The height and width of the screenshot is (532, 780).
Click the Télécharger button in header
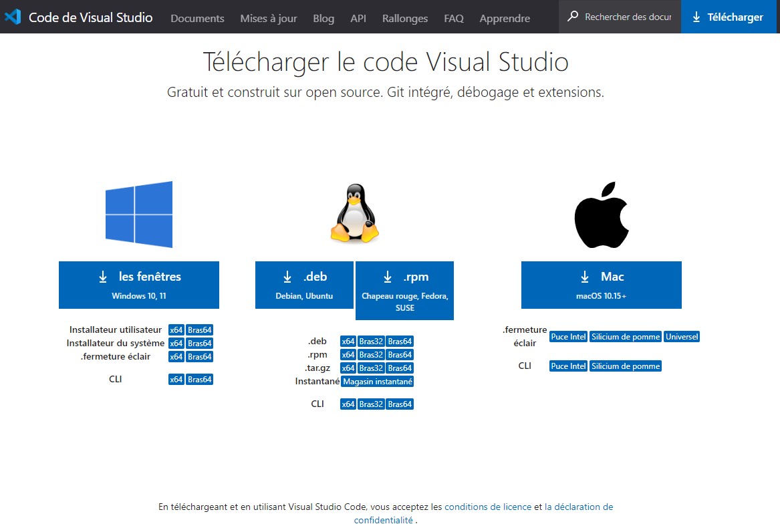pos(729,17)
